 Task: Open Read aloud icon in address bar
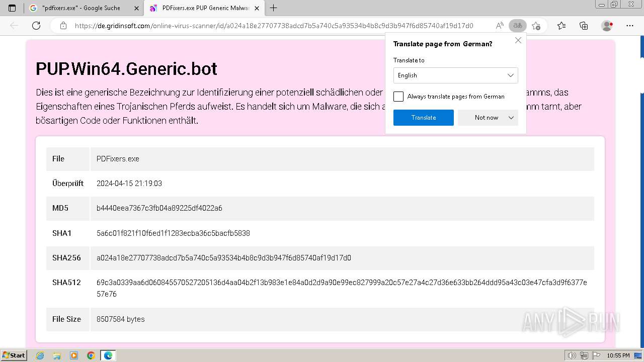pos(500,26)
